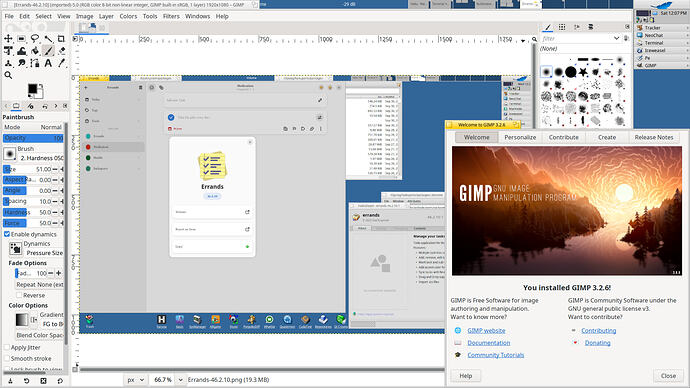Screen dimensions: 690x388
Task: Open the Dynamics Pressure Size picker
Action: click(x=15, y=249)
